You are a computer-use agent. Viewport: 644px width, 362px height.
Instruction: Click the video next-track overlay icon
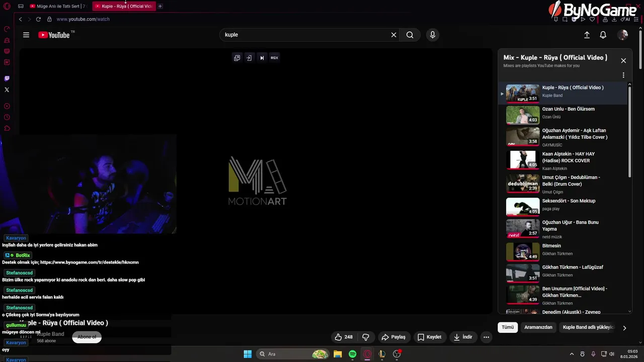coord(262,58)
